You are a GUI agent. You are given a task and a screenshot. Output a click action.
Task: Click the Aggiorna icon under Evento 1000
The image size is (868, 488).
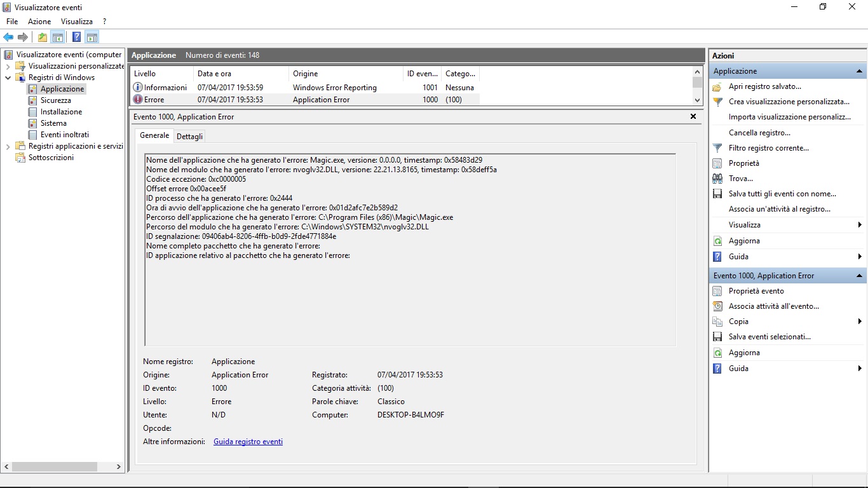point(717,353)
